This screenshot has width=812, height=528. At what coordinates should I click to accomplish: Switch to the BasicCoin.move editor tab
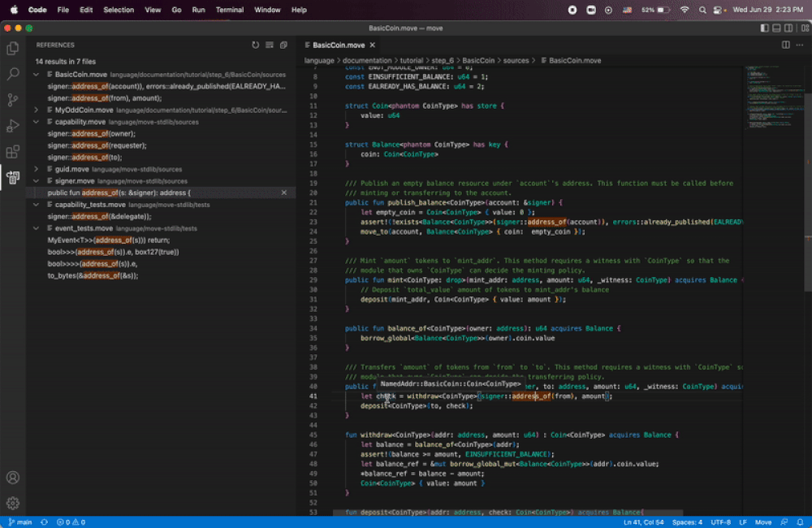pos(339,45)
